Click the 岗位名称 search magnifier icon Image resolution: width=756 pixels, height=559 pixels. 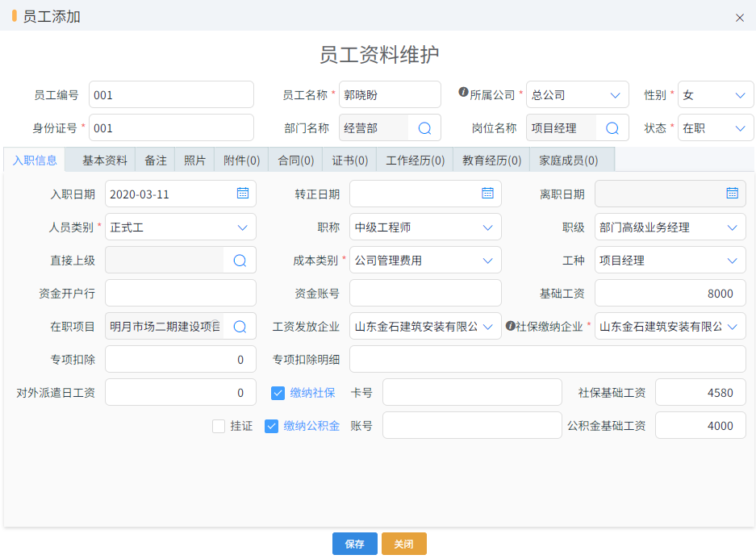[612, 128]
